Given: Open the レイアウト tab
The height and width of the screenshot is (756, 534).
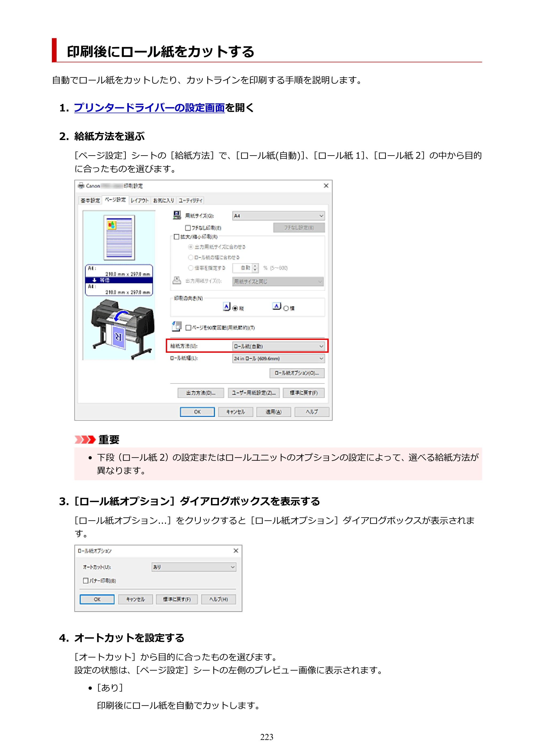Looking at the screenshot, I should tap(139, 200).
